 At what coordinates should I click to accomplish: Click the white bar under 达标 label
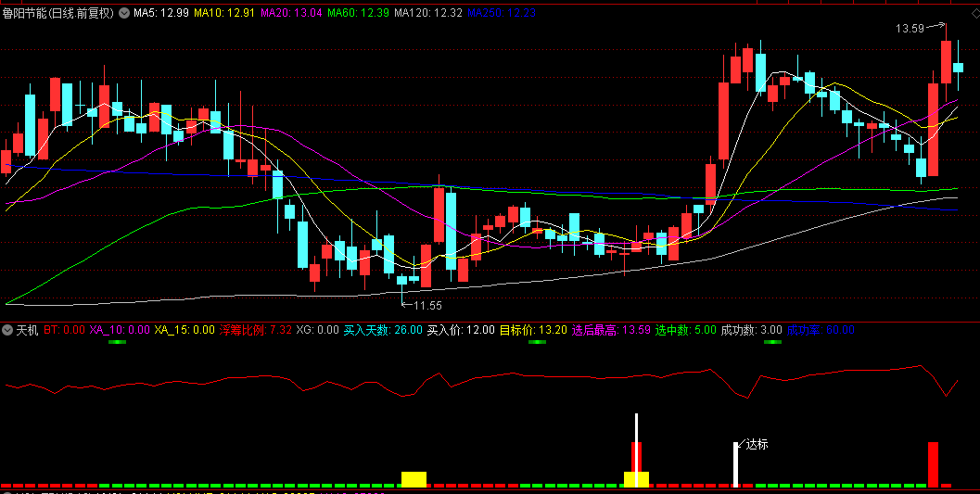735,464
